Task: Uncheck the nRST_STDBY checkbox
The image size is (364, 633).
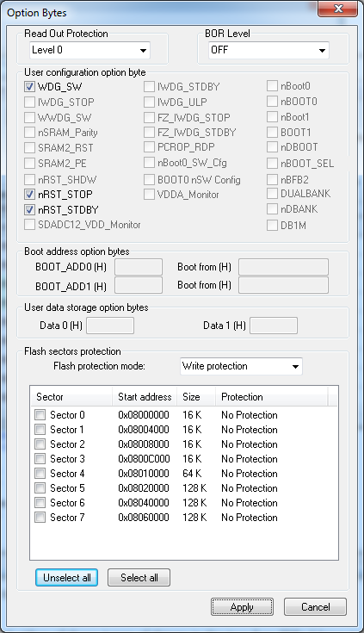Action: pyautogui.click(x=30, y=210)
